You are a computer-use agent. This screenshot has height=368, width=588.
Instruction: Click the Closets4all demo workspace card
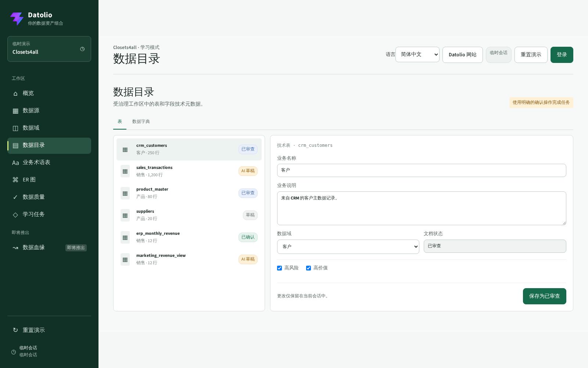[49, 49]
